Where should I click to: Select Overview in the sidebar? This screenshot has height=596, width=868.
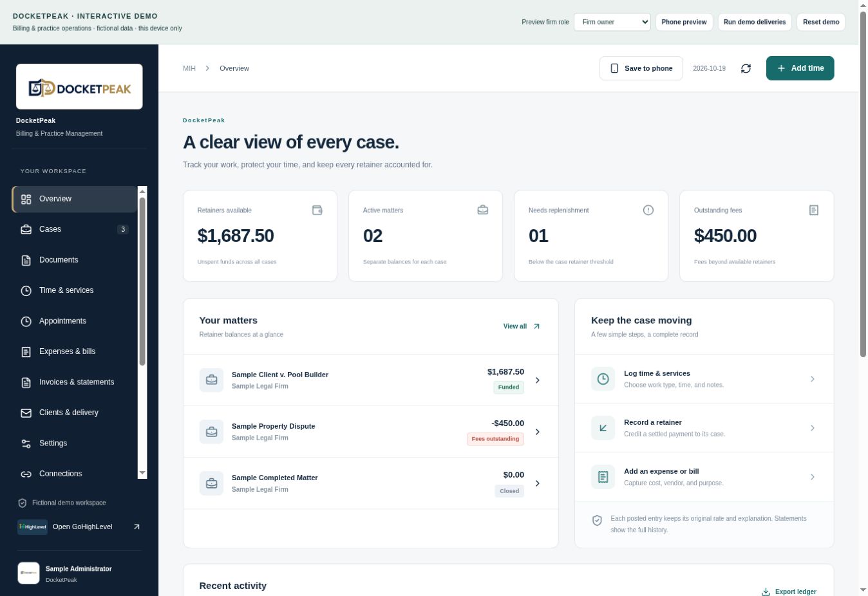[x=75, y=199]
